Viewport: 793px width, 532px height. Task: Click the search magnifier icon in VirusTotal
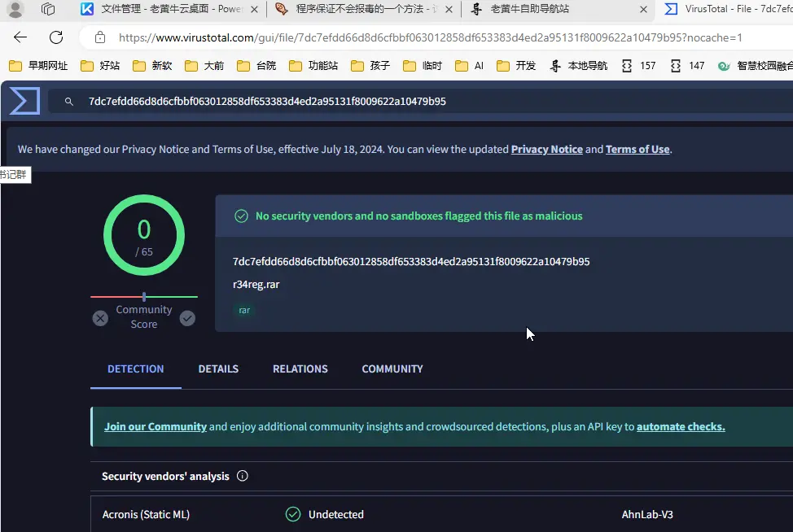pos(69,102)
